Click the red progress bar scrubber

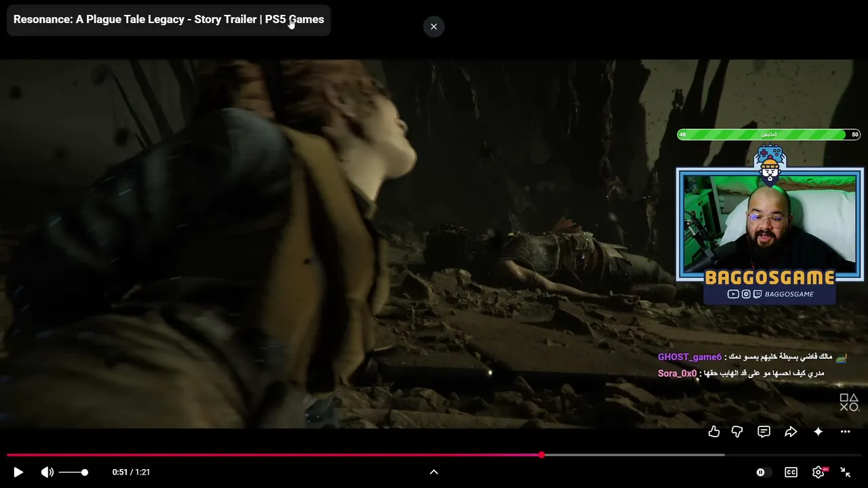(x=541, y=455)
